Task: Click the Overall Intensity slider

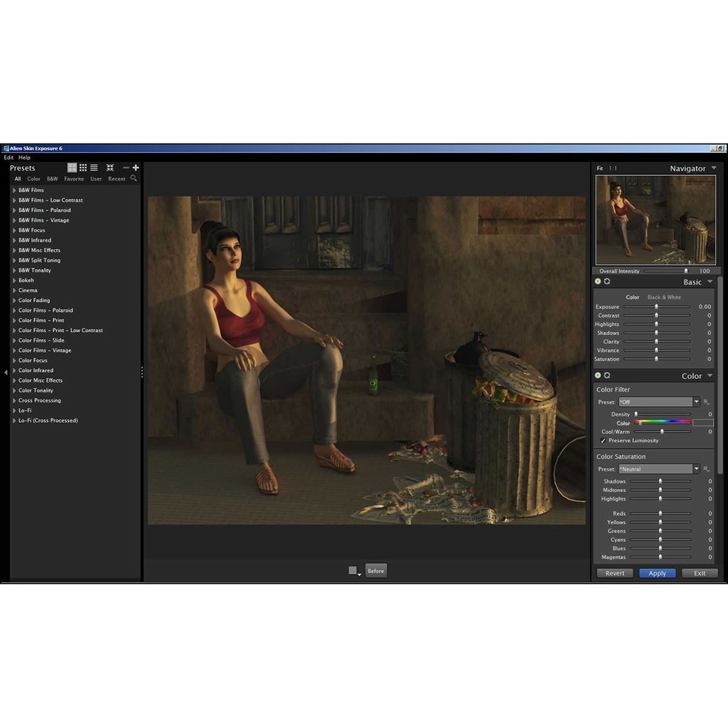Action: (666, 271)
